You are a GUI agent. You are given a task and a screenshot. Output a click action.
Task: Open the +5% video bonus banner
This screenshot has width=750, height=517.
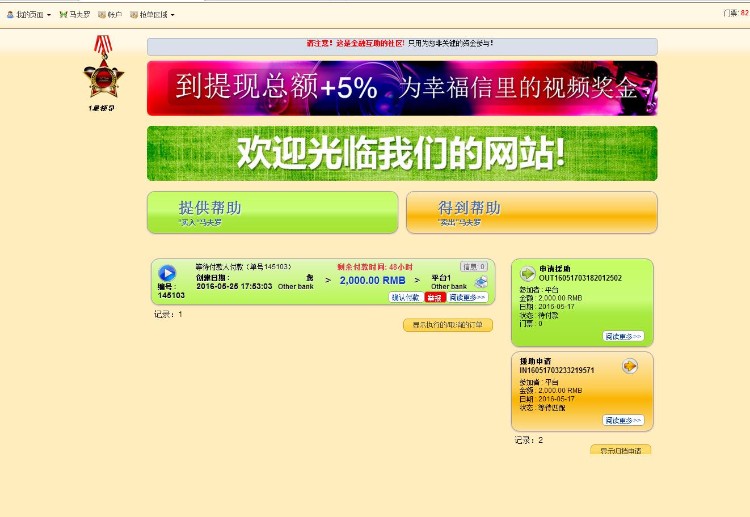[x=402, y=88]
